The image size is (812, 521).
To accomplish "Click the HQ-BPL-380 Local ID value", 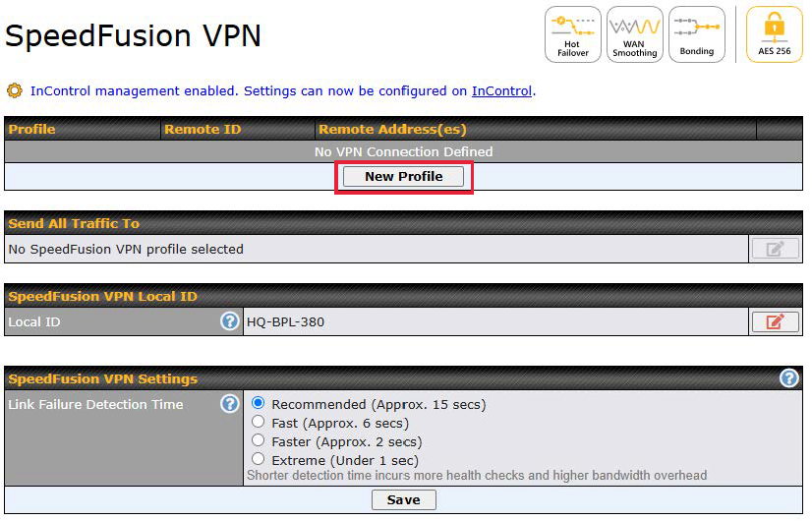I will (x=285, y=322).
